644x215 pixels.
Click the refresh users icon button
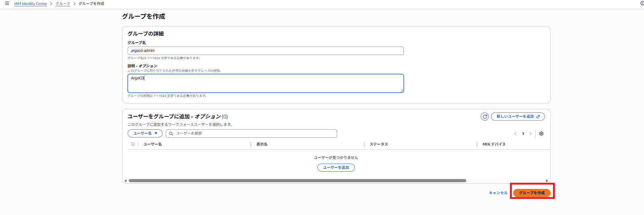[485, 116]
